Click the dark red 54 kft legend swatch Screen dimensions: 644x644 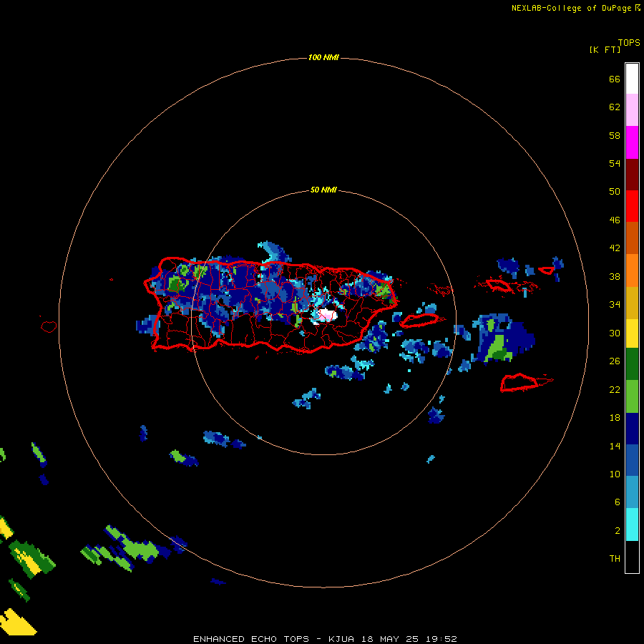632,175
